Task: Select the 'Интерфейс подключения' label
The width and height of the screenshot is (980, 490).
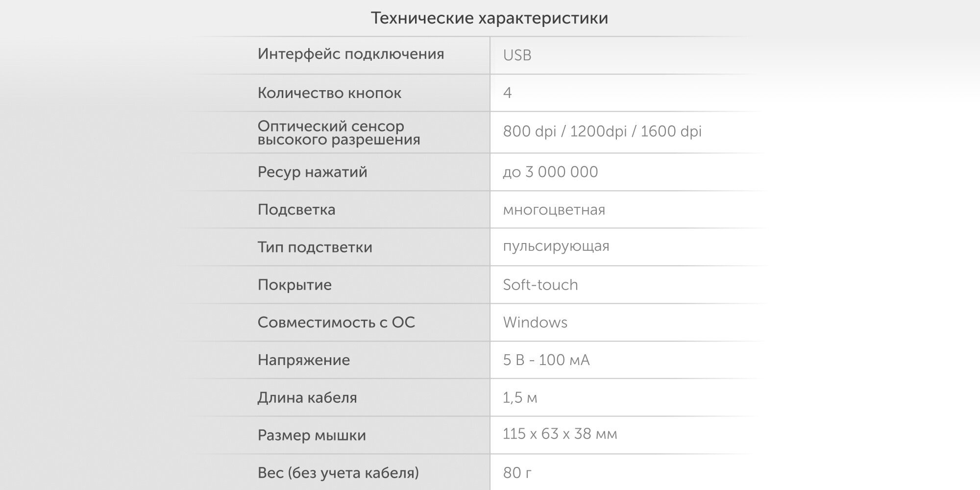Action: [351, 54]
